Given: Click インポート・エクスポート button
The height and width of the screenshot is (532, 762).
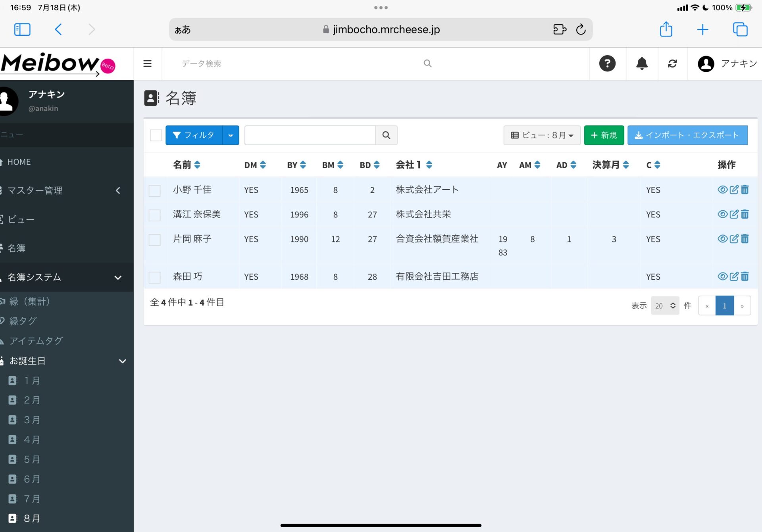Looking at the screenshot, I should [687, 135].
